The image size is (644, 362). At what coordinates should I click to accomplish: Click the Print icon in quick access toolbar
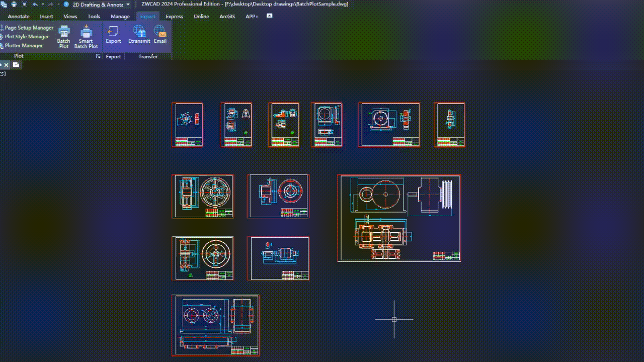click(x=14, y=4)
